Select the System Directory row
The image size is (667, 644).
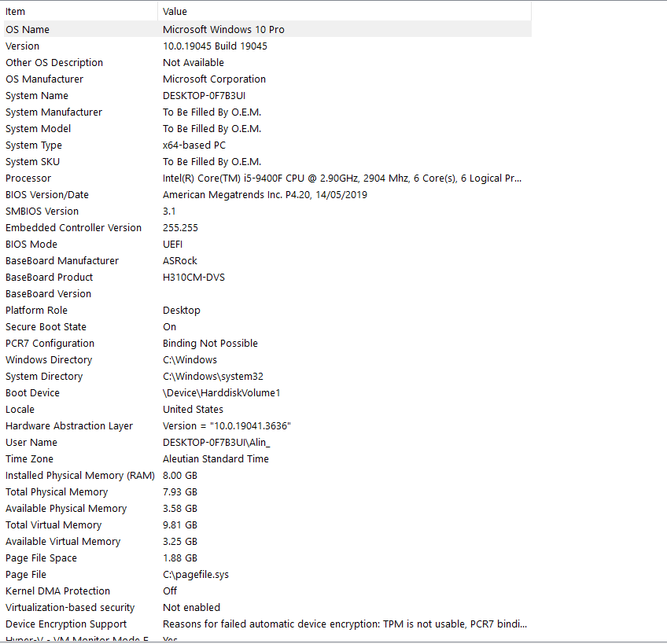coord(267,377)
